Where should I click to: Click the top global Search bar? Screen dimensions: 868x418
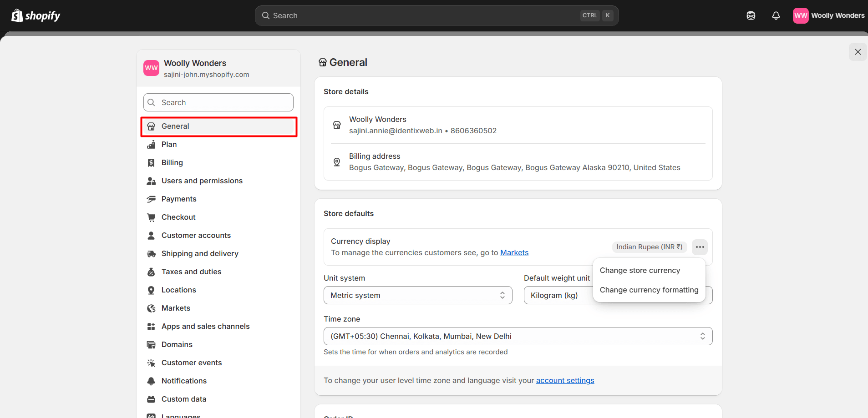[437, 15]
